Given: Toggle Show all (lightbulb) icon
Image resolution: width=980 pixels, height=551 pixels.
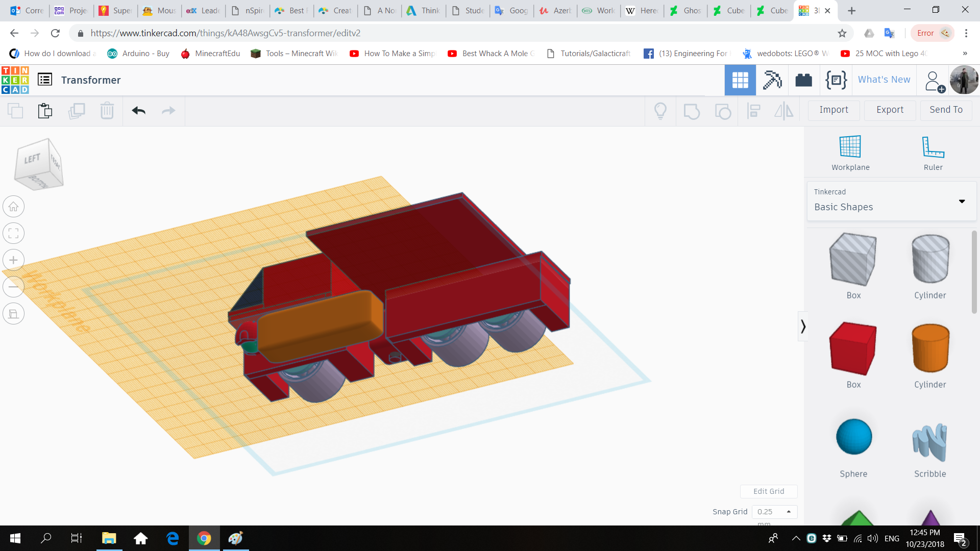Looking at the screenshot, I should coord(660,111).
